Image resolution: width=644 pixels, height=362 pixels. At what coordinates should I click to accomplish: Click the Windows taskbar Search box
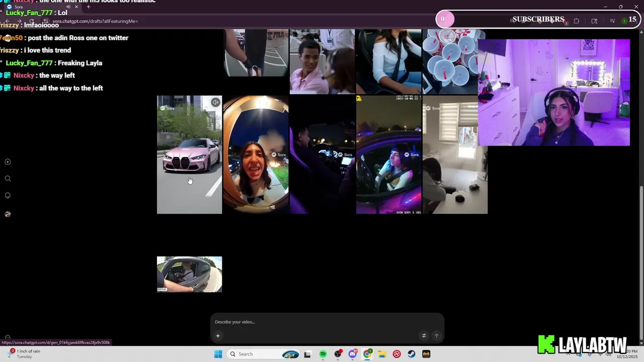(x=263, y=354)
